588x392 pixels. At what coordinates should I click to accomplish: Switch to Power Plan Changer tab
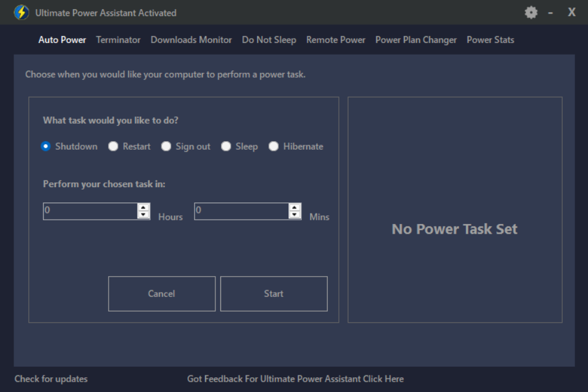(416, 40)
